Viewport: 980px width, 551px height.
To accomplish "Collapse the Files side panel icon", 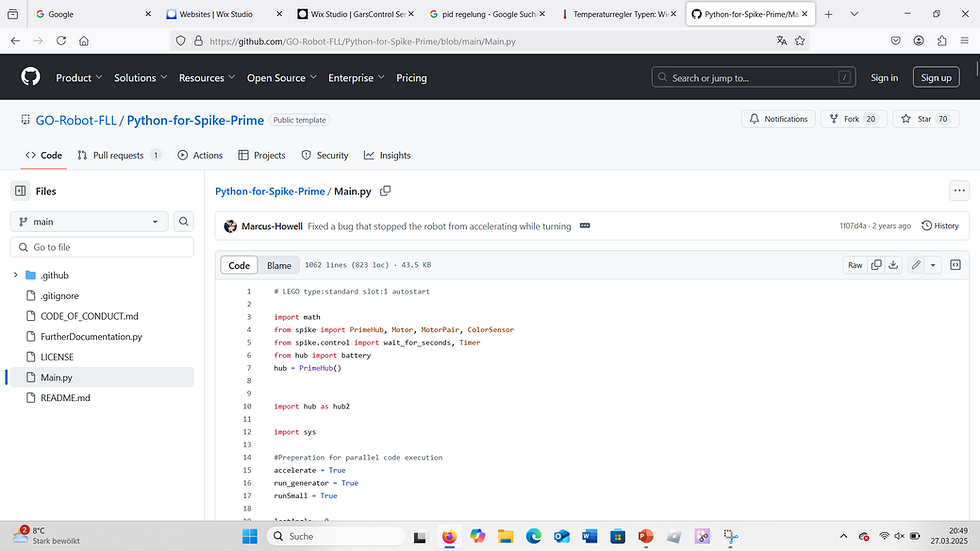I will pos(21,191).
